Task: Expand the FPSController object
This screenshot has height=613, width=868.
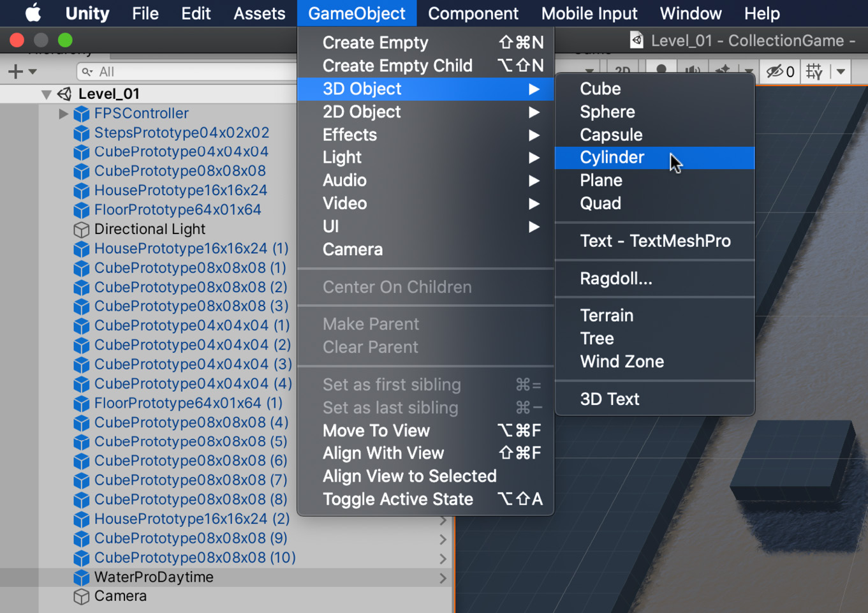Action: tap(63, 114)
